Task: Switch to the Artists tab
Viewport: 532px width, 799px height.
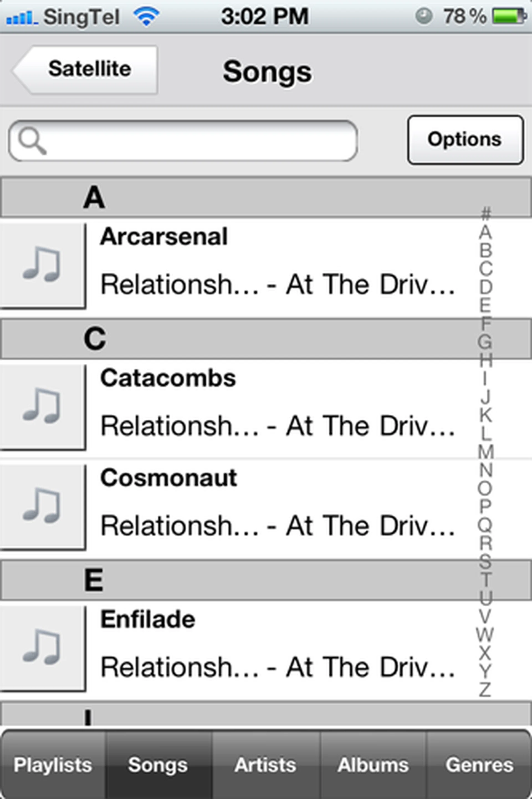Action: click(x=266, y=765)
